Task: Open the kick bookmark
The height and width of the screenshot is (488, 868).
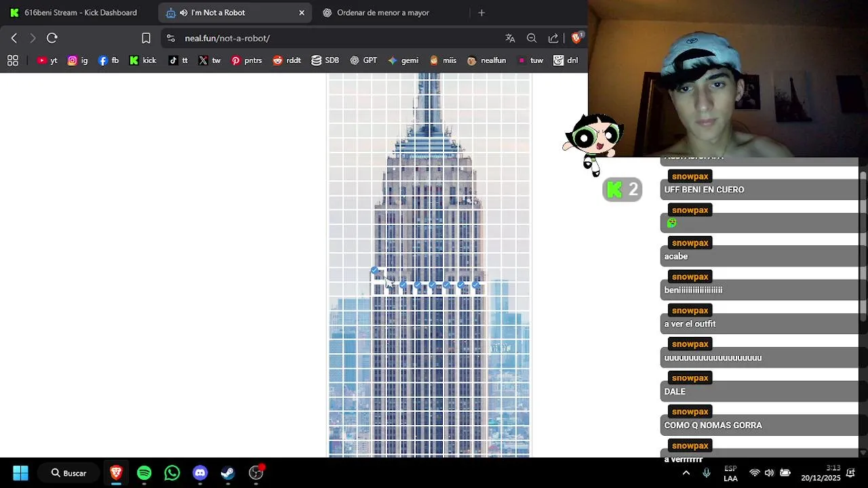Action: click(142, 60)
